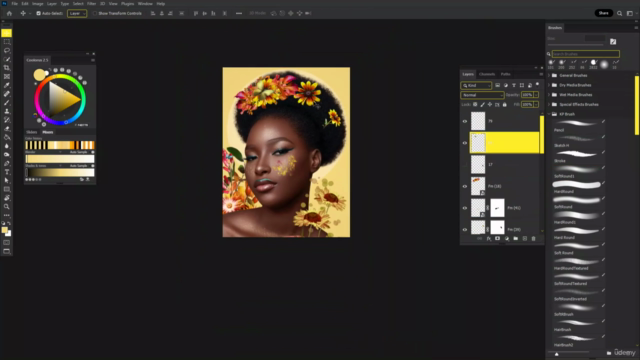The image size is (640, 360).
Task: Open the search icon at top right
Action: pos(620,13)
